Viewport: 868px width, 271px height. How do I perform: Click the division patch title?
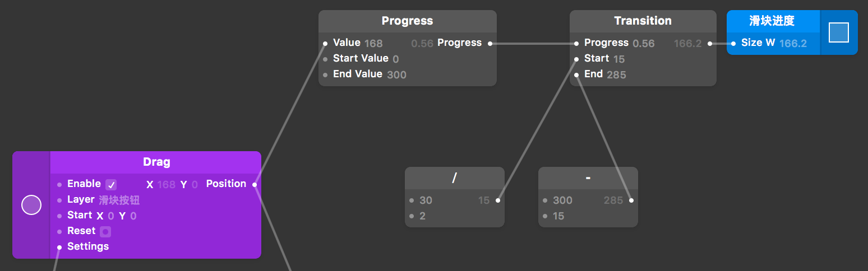454,177
